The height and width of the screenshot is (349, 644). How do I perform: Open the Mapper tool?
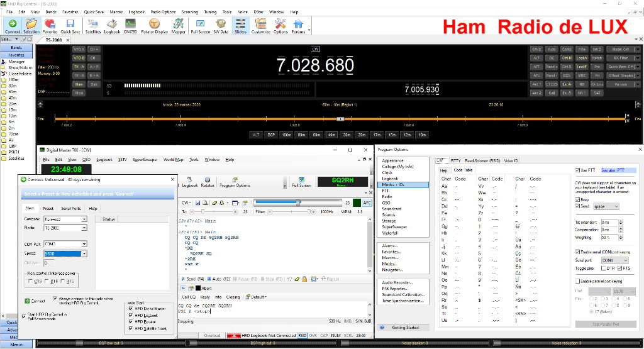pyautogui.click(x=178, y=25)
